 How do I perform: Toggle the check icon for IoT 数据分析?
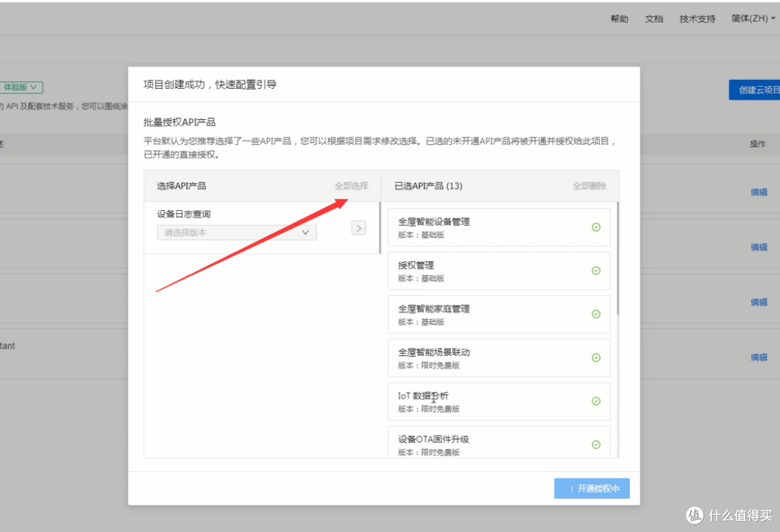pyautogui.click(x=596, y=401)
